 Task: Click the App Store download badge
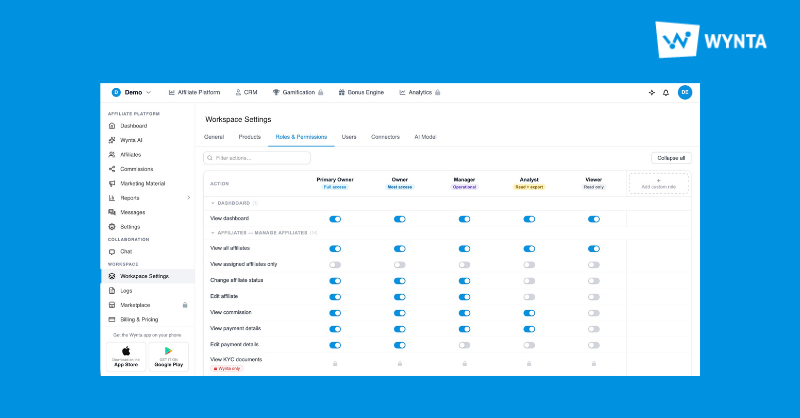126,356
